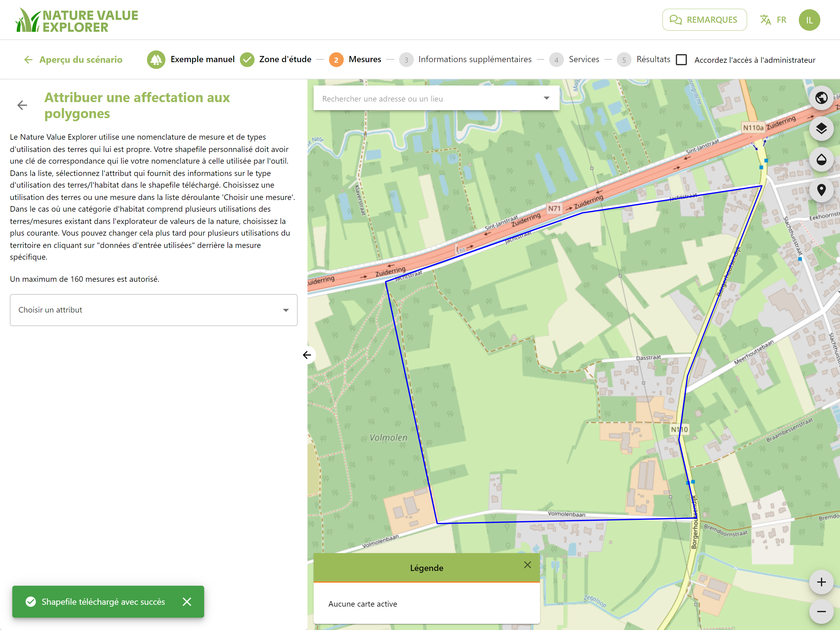The image size is (840, 630).
Task: Focus the Rechercher une adresse search field
Action: [436, 98]
